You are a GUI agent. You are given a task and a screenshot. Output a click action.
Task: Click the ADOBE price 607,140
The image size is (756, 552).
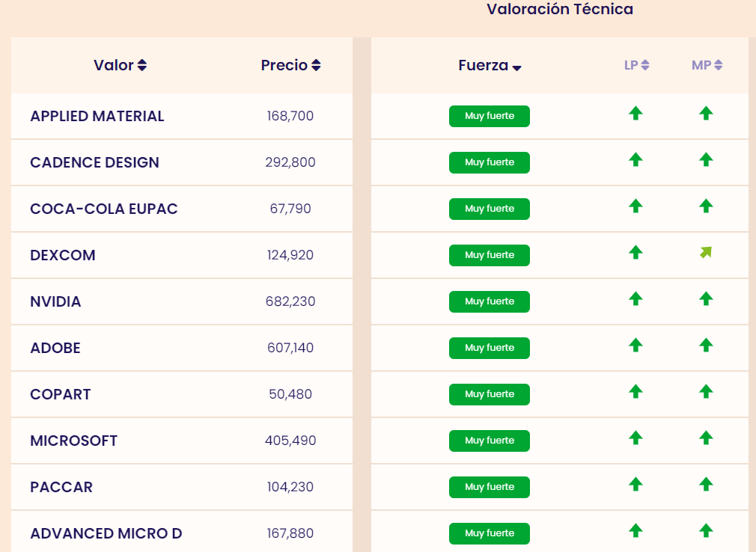click(x=290, y=348)
